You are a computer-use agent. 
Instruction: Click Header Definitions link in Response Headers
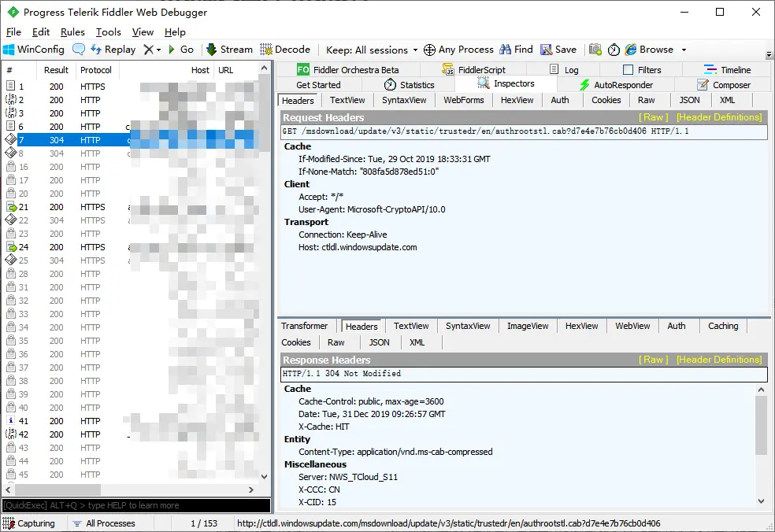click(719, 360)
